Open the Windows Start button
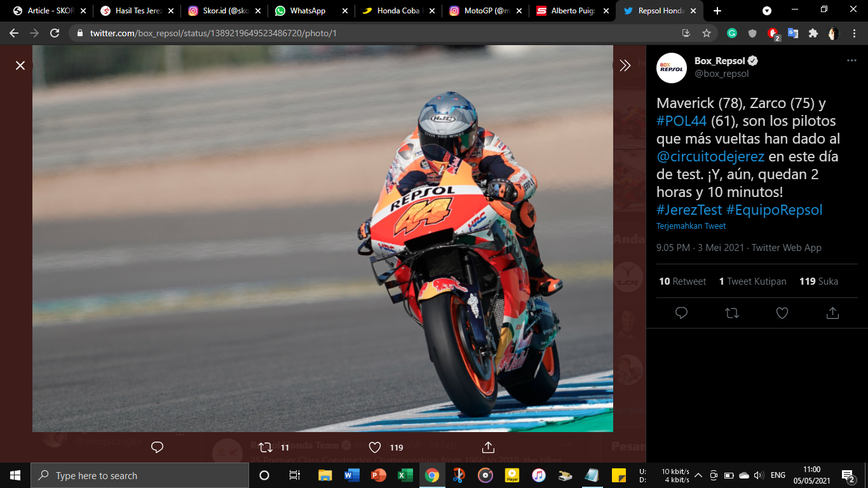 click(x=15, y=475)
